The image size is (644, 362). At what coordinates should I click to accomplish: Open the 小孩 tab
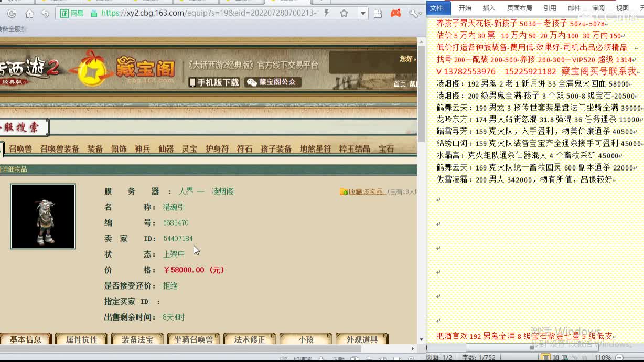click(306, 339)
